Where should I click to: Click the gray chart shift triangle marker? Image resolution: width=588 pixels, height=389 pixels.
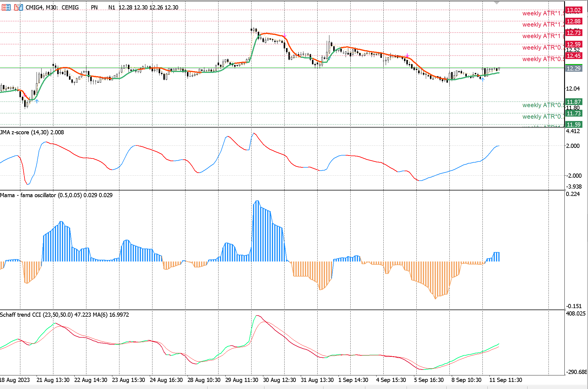(x=497, y=3)
